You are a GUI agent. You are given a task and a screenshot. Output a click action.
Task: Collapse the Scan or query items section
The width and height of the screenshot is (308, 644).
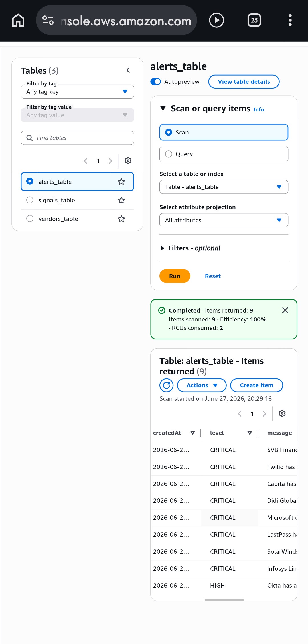(163, 108)
